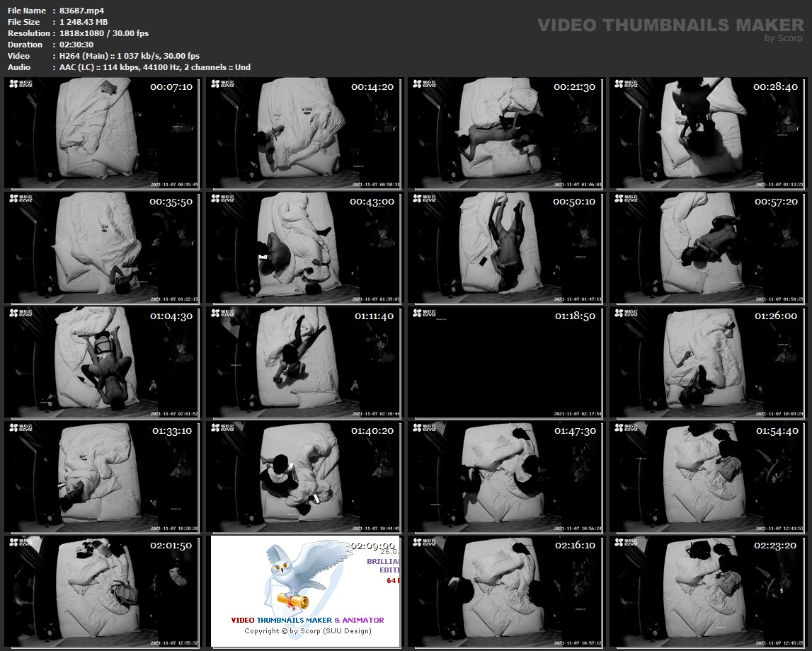Click the EZVIZ logo in the 02:23:20 thumbnail
Image resolution: width=812 pixels, height=651 pixels.
tap(621, 543)
